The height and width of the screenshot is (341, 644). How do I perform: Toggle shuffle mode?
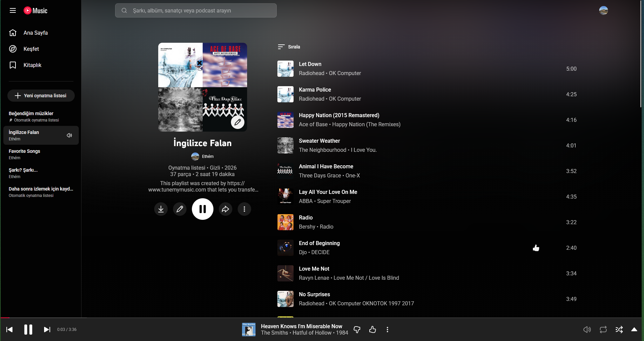point(619,330)
